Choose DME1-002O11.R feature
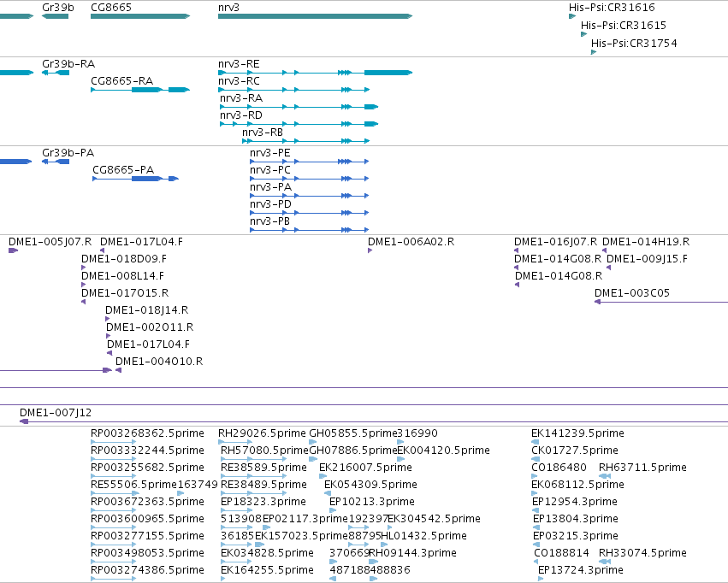The height and width of the screenshot is (583, 728). coord(150,327)
